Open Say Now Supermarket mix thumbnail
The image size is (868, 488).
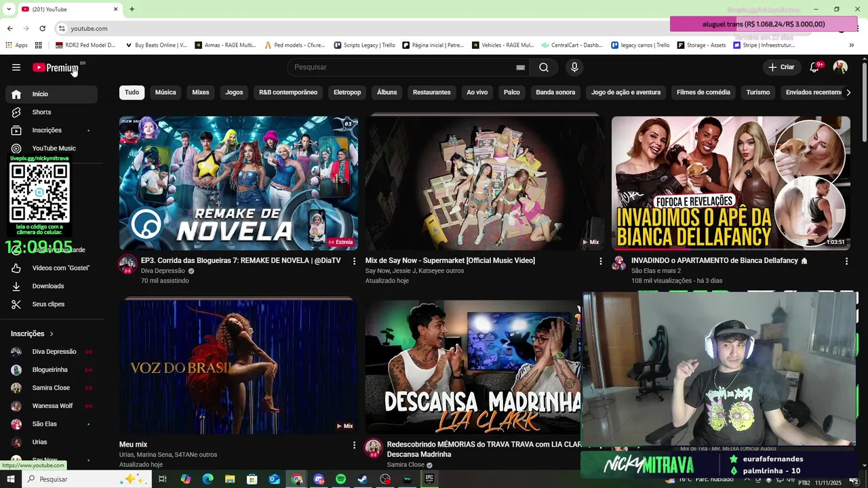[x=485, y=183]
